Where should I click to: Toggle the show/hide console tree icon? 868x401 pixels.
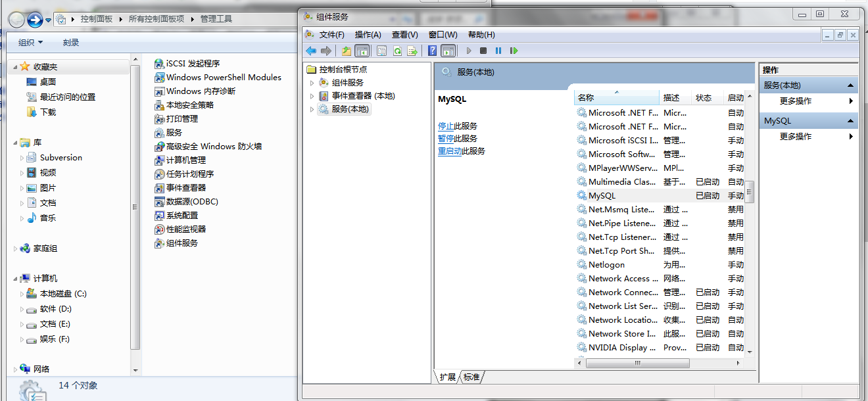pyautogui.click(x=362, y=51)
